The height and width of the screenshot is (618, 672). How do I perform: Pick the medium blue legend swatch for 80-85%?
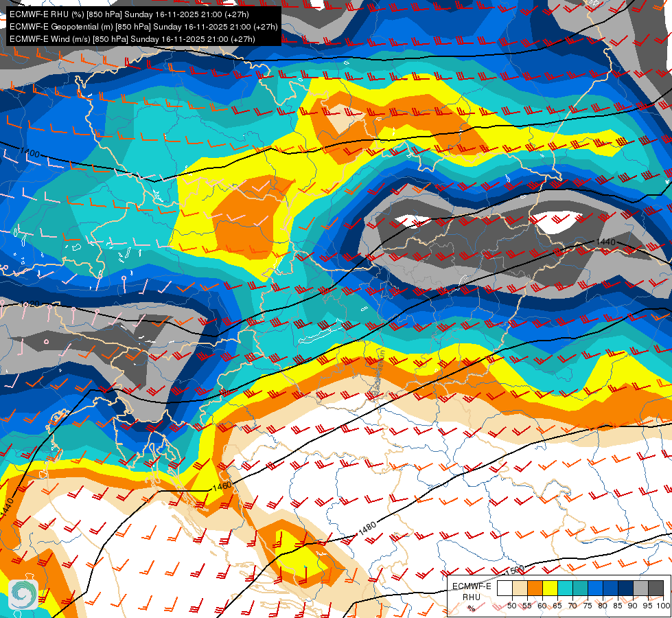tap(610, 588)
